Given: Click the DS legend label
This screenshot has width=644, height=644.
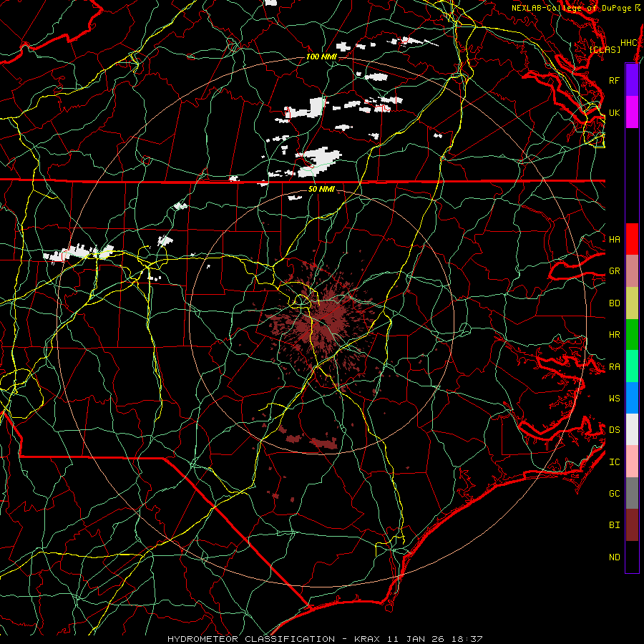Looking at the screenshot, I should [x=615, y=429].
